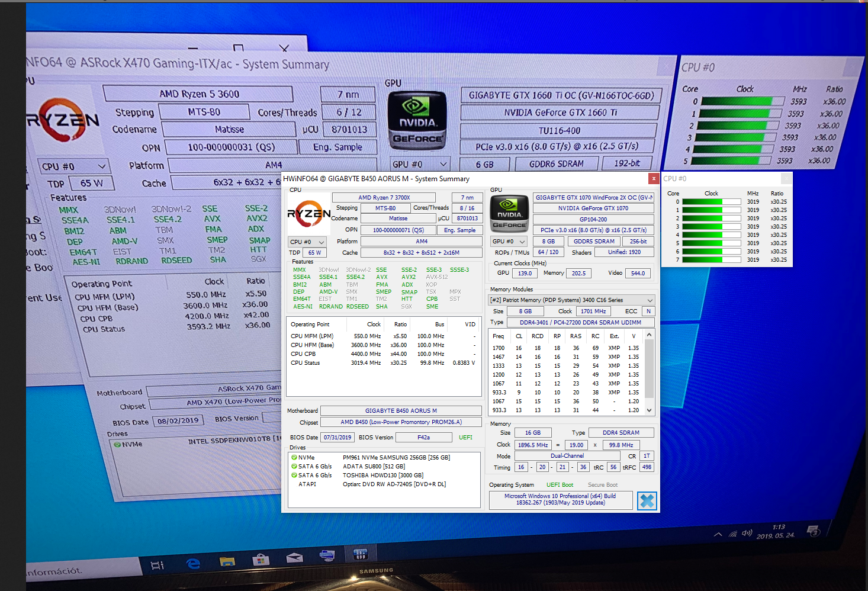The width and height of the screenshot is (868, 591).
Task: Click the AVX2 feature label in the B450 AORUS M window
Action: tap(409, 277)
